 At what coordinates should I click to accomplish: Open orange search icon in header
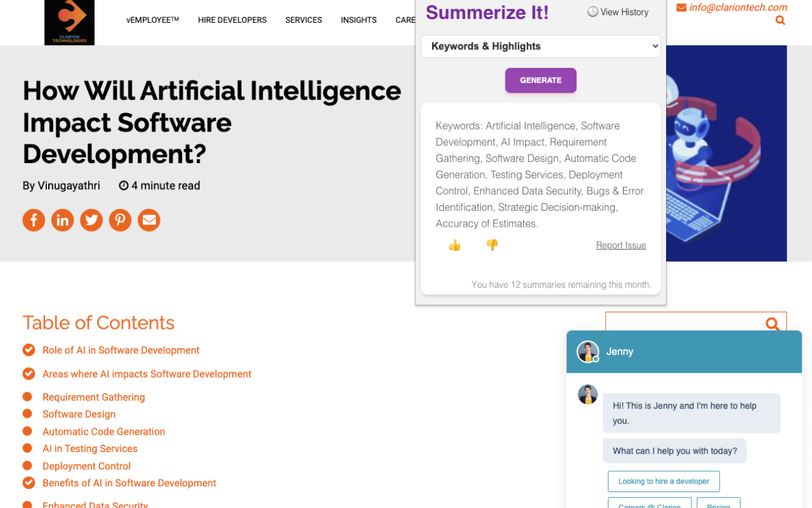click(780, 20)
